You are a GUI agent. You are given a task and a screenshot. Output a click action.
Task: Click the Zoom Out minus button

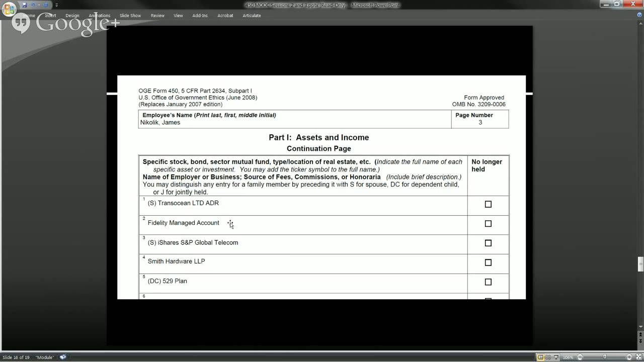pyautogui.click(x=580, y=357)
